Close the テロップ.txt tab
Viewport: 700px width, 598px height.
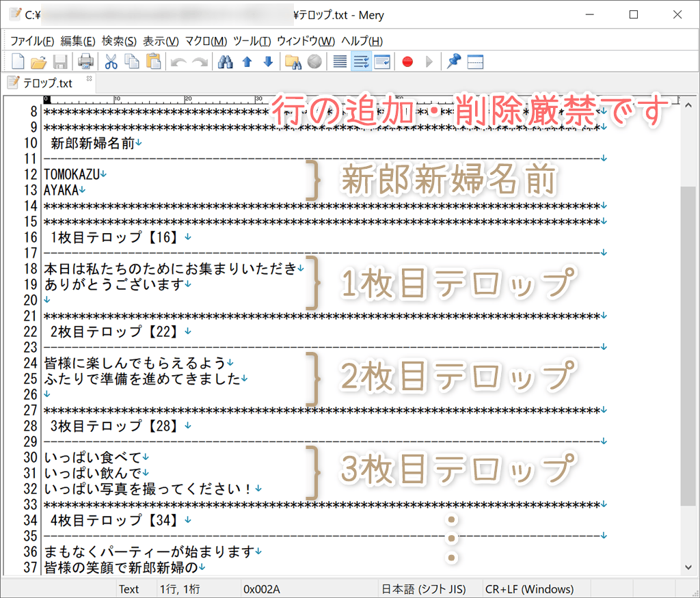coord(89,79)
